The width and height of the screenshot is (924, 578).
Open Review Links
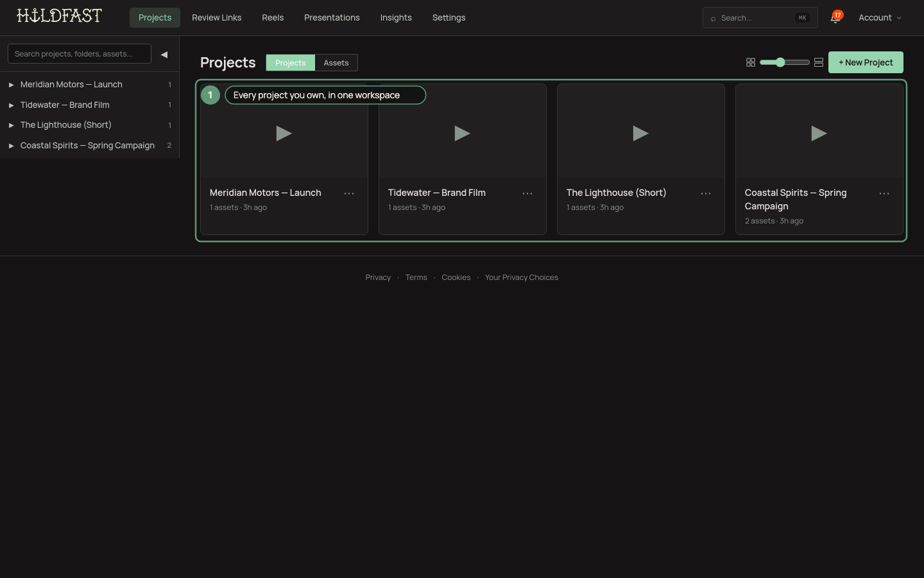216,17
